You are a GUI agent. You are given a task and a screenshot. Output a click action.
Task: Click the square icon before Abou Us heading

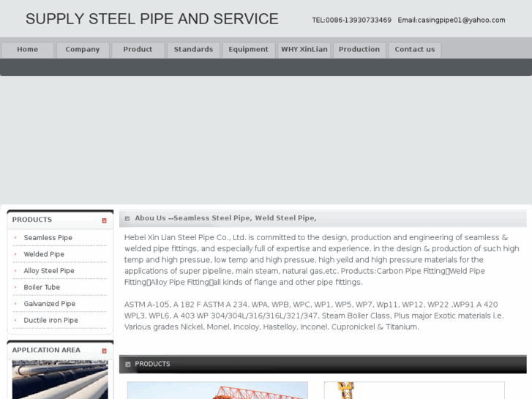pyautogui.click(x=127, y=218)
